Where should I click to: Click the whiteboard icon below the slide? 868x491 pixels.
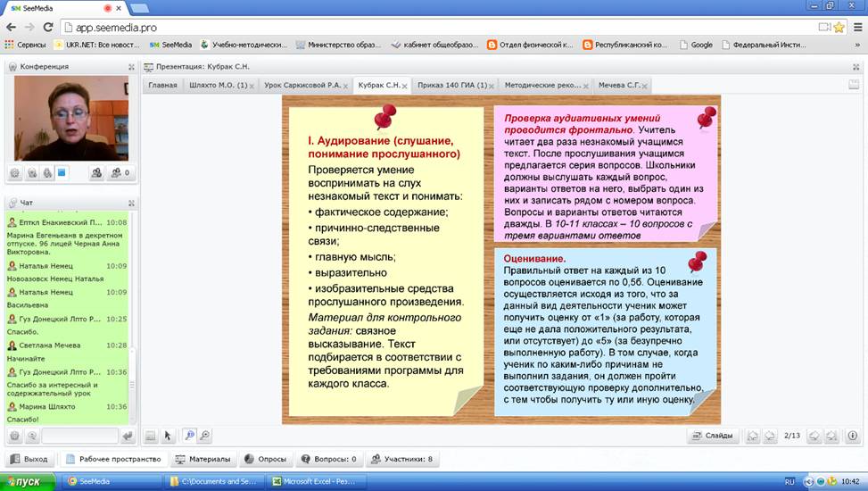coord(151,437)
